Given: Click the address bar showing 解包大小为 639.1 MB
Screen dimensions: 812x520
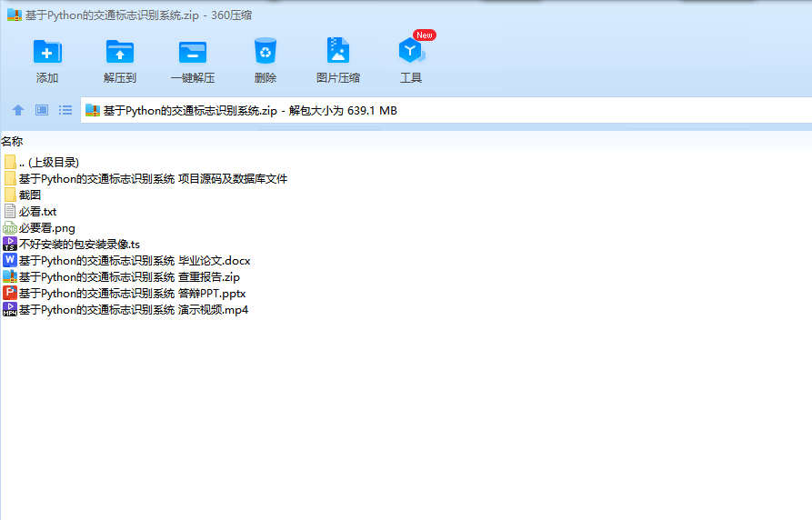Looking at the screenshot, I should click(x=446, y=110).
